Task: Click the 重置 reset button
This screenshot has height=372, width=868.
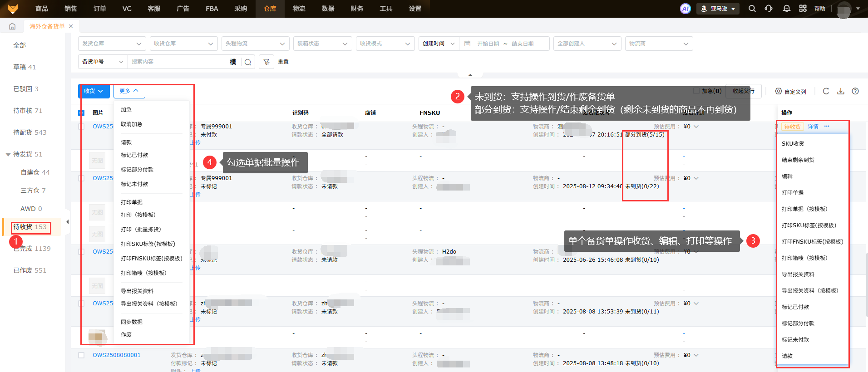Action: pyautogui.click(x=283, y=62)
